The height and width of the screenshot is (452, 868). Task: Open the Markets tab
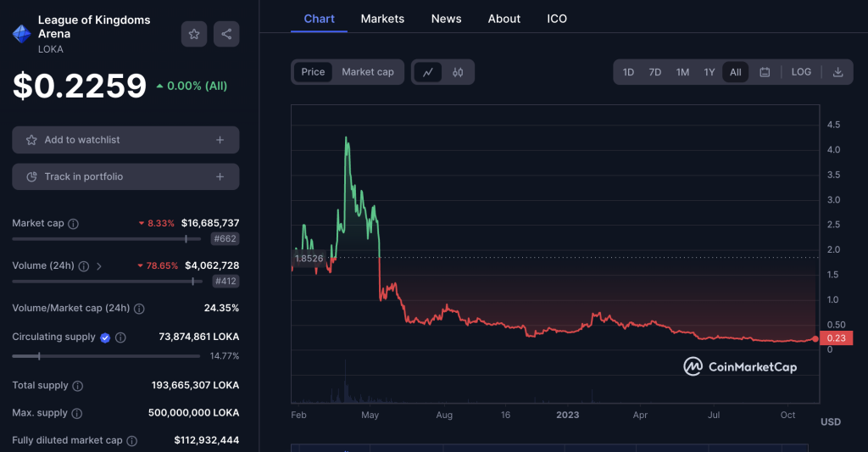click(x=382, y=19)
